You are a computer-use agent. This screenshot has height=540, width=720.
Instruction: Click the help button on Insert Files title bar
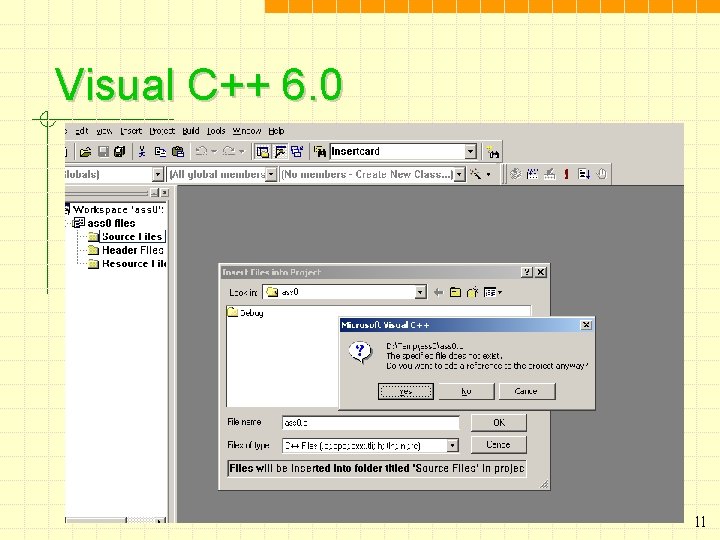[x=527, y=272]
